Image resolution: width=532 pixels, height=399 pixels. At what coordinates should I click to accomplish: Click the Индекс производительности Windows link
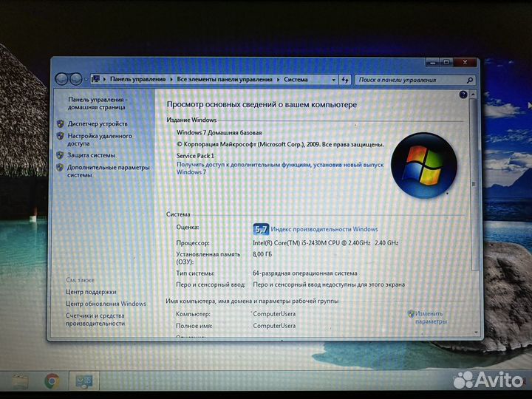click(325, 229)
